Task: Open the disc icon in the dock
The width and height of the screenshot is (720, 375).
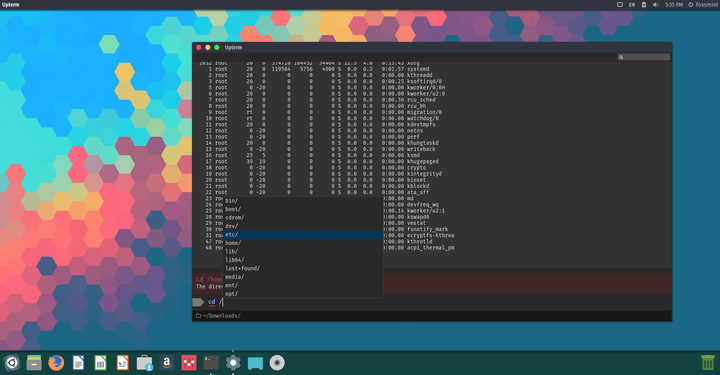Action: (x=277, y=363)
